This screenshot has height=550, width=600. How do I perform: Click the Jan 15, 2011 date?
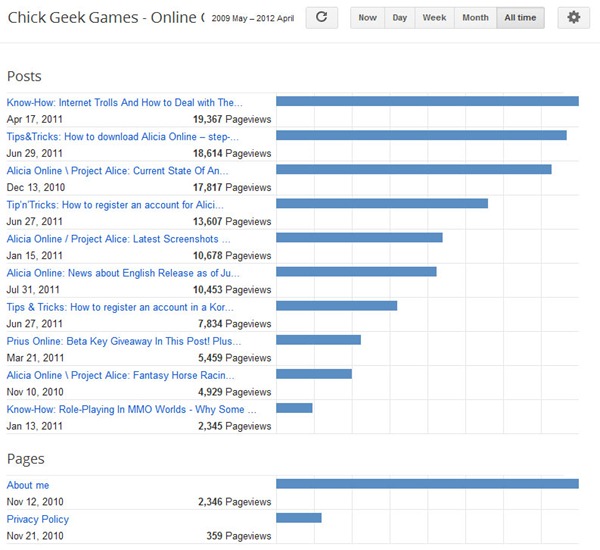[x=34, y=256]
